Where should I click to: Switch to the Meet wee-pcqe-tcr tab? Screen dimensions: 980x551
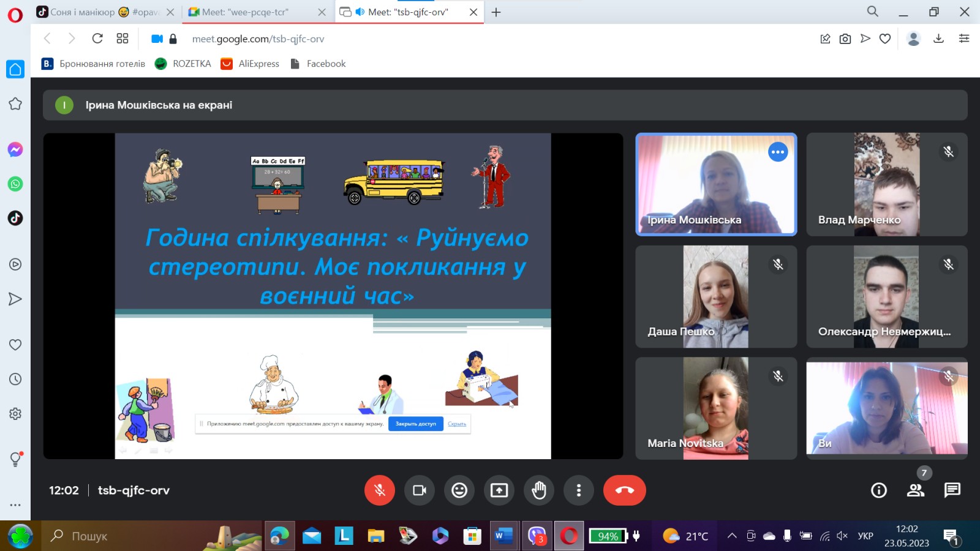click(251, 12)
